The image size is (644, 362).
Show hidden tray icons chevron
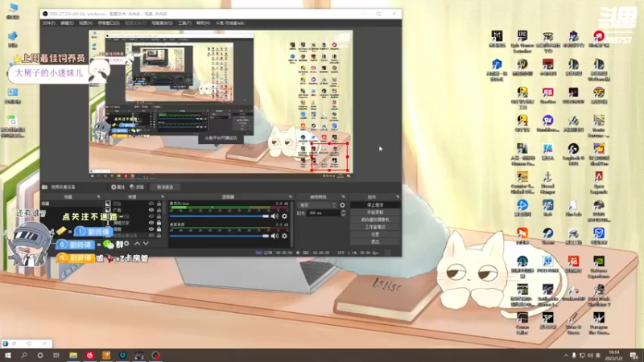[566, 356]
